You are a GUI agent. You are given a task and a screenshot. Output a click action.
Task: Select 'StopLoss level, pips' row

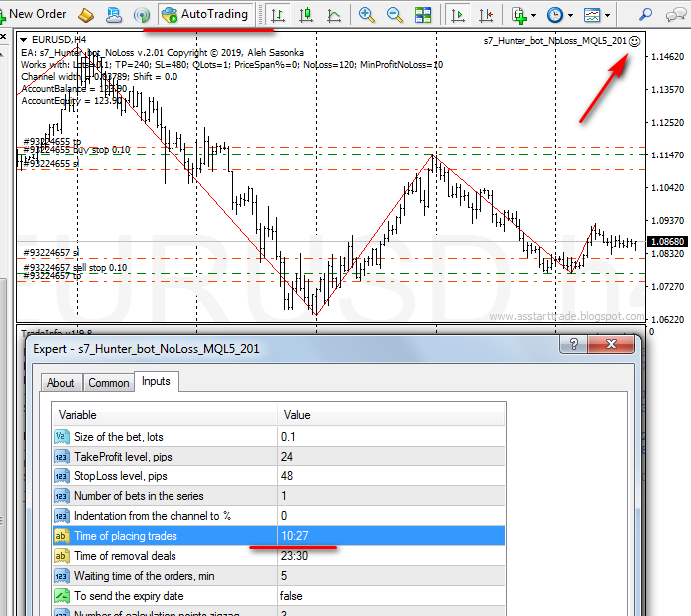[278, 476]
